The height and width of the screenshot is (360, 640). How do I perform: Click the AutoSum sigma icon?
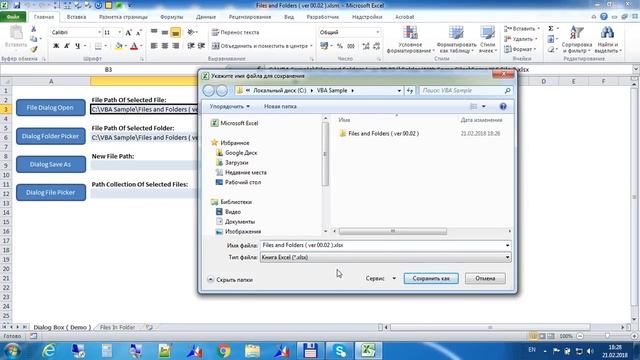(x=551, y=29)
